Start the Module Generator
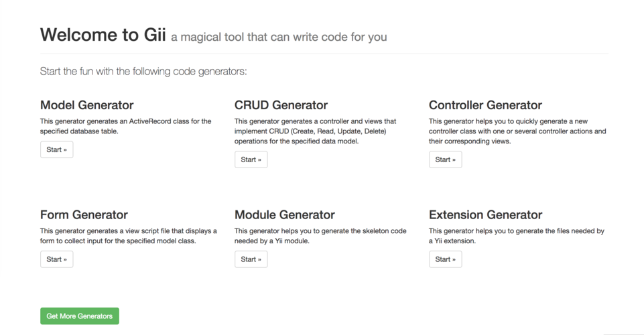This screenshot has height=335, width=644. click(x=251, y=259)
